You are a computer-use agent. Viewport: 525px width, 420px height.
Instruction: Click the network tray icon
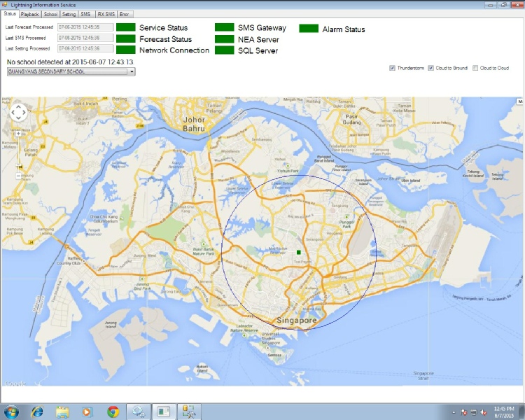click(474, 412)
